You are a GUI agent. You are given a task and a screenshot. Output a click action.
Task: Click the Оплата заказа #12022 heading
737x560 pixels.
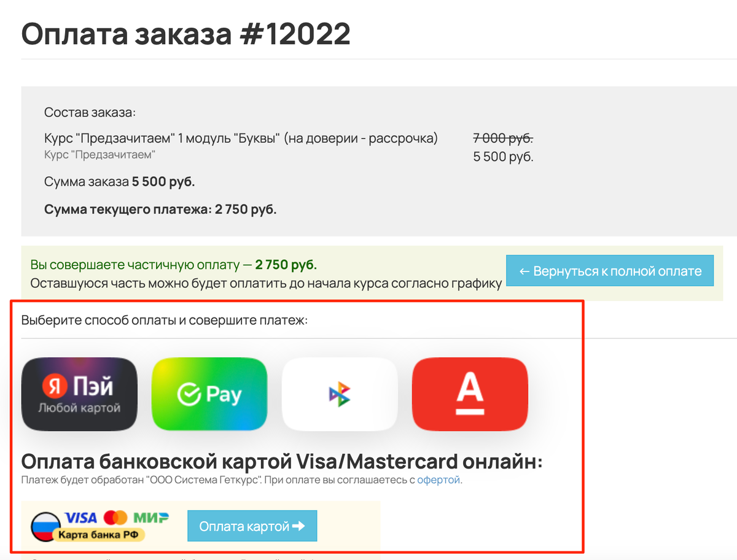[186, 33]
